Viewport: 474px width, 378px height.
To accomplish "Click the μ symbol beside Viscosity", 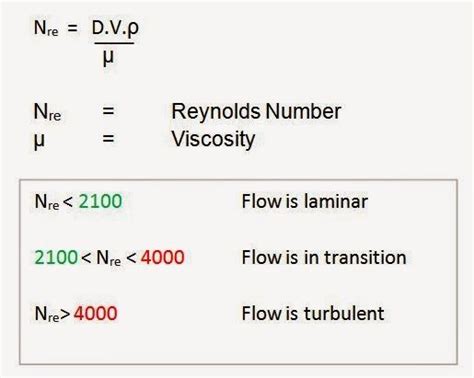I will [39, 141].
